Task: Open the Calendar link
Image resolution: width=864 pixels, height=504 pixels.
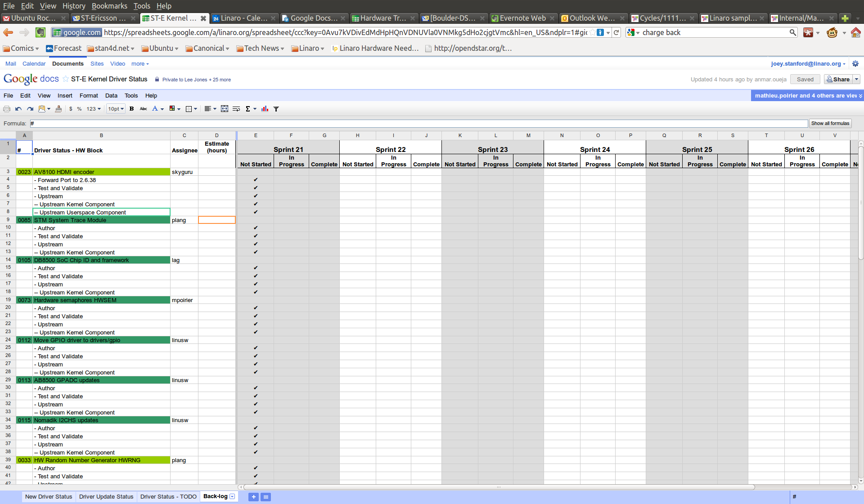Action: (x=34, y=64)
